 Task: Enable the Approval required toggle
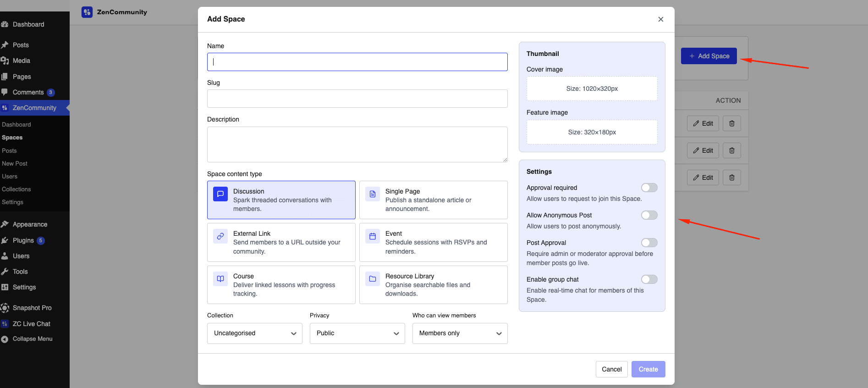649,188
